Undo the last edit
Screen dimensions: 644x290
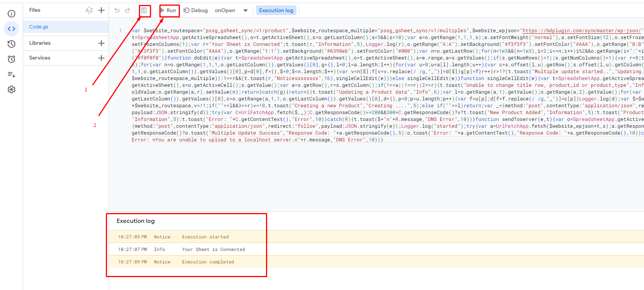pos(117,10)
